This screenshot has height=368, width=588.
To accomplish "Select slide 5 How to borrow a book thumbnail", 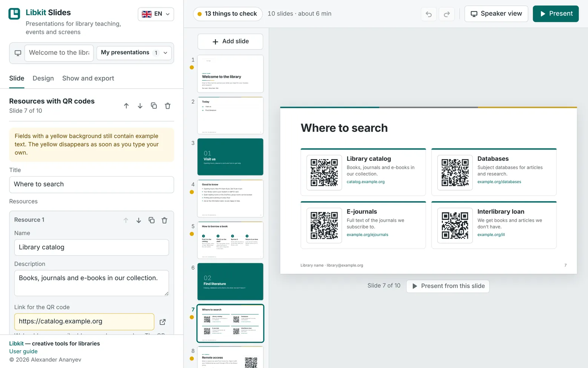I will coord(230,240).
